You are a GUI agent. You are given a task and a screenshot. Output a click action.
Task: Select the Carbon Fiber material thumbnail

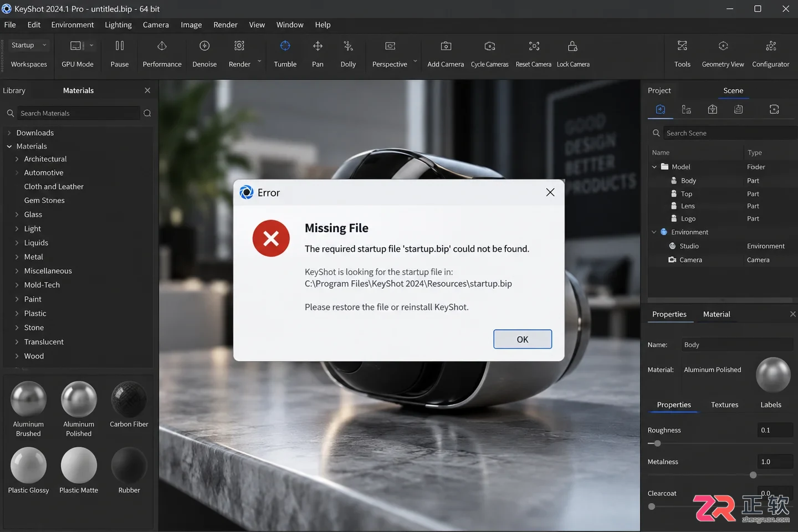click(x=129, y=399)
